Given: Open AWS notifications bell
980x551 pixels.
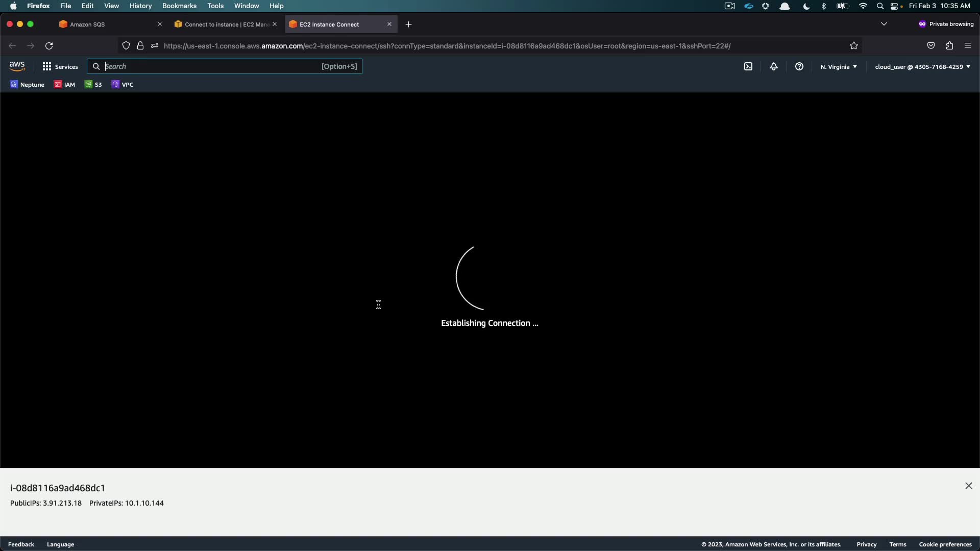Looking at the screenshot, I should (774, 67).
